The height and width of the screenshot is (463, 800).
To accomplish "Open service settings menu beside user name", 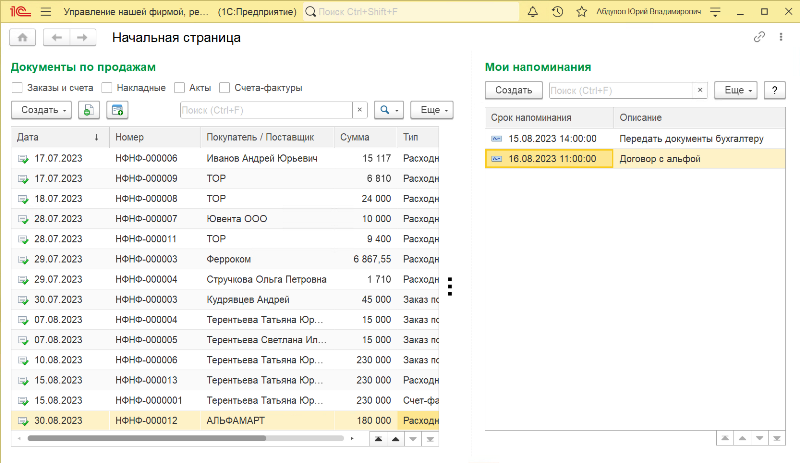I will tap(715, 11).
